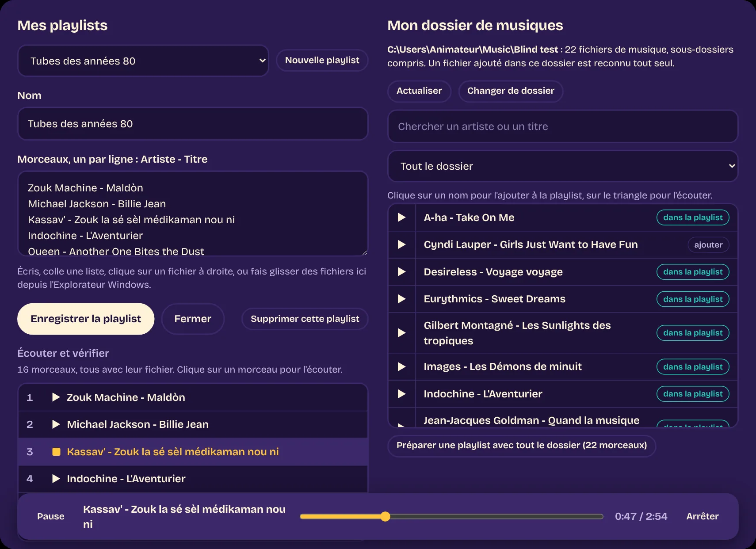The image size is (756, 549).
Task: Play Images - Les Démons de minuit triangle
Action: click(x=401, y=366)
